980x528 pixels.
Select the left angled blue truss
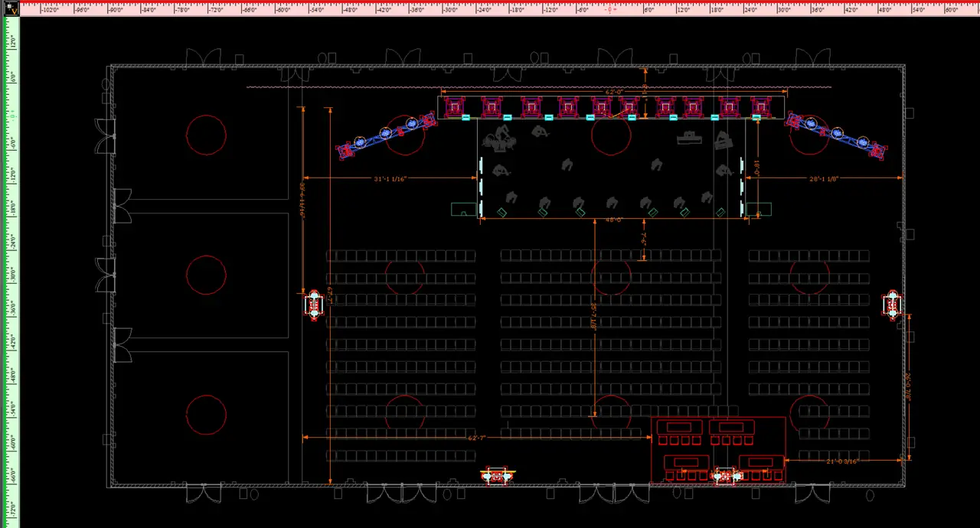pyautogui.click(x=387, y=135)
